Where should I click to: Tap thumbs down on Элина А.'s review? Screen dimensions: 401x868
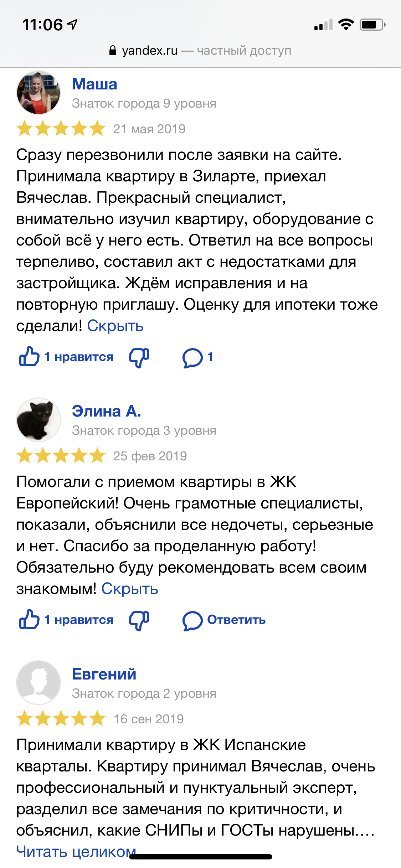coord(139,620)
